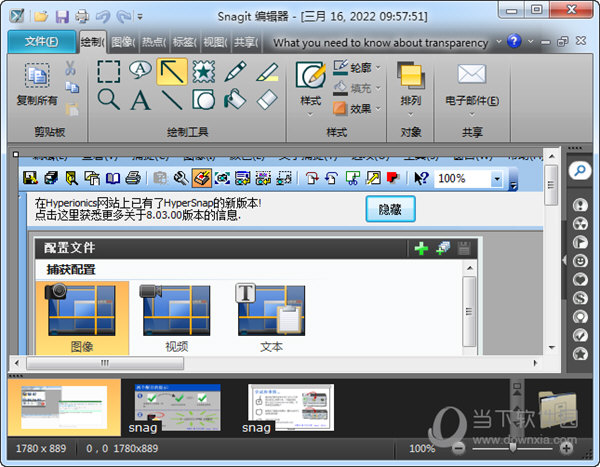Select the Shape tool
600x467 pixels.
pos(204,100)
